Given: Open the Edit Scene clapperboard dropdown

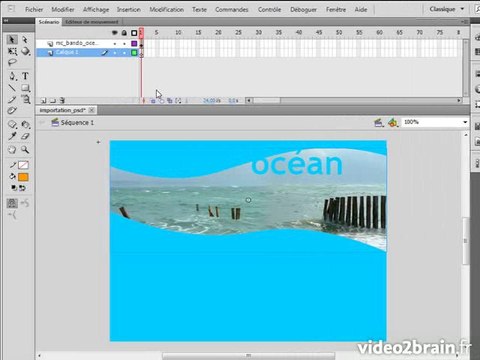Looking at the screenshot, I should coord(378,123).
